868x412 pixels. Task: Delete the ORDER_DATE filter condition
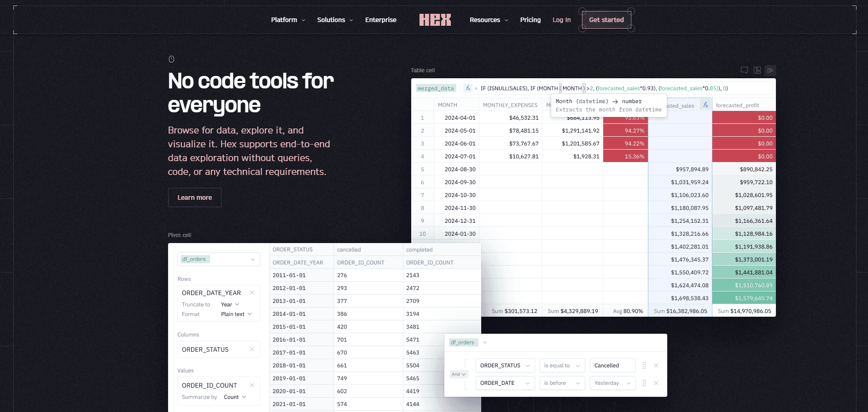click(656, 383)
